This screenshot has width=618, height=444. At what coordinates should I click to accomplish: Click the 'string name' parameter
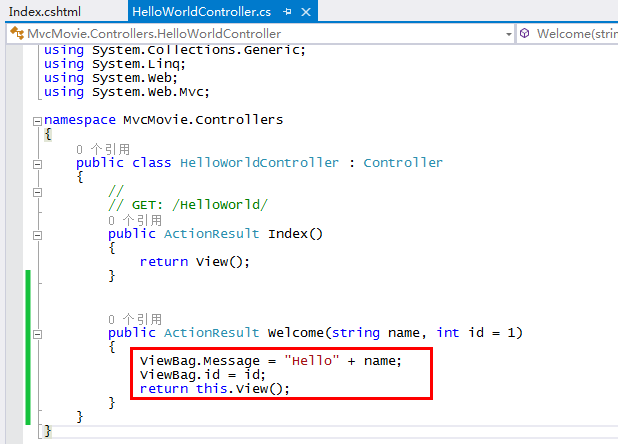(x=376, y=333)
